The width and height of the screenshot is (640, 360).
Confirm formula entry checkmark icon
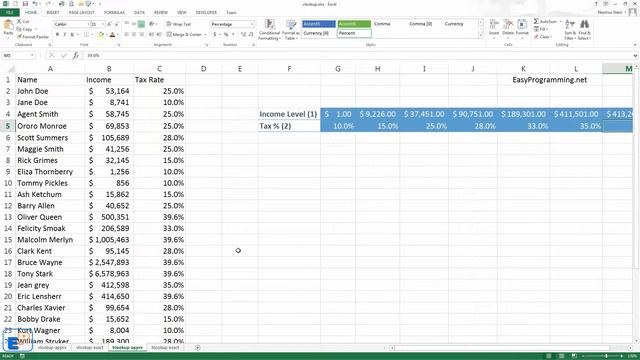pyautogui.click(x=64, y=55)
